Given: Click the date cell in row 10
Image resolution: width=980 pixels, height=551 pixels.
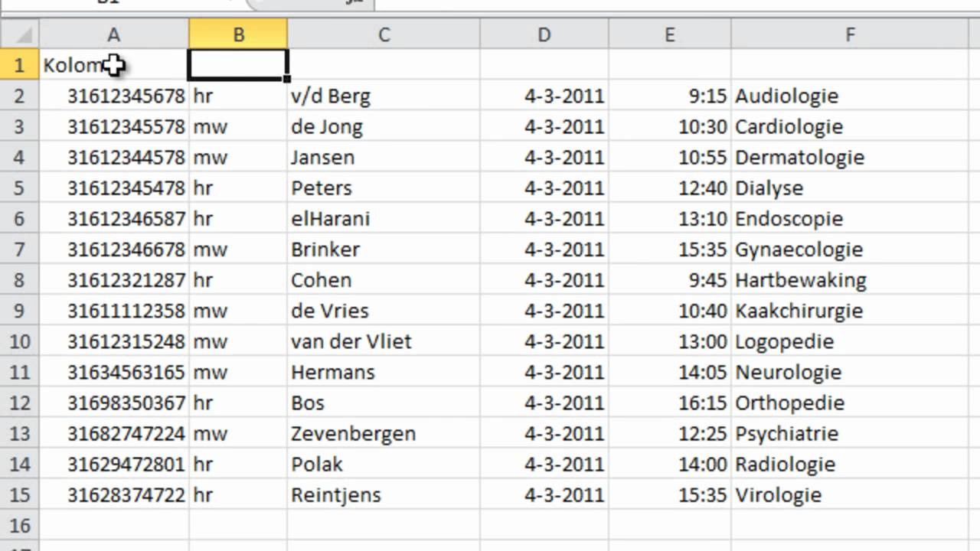Looking at the screenshot, I should (564, 341).
